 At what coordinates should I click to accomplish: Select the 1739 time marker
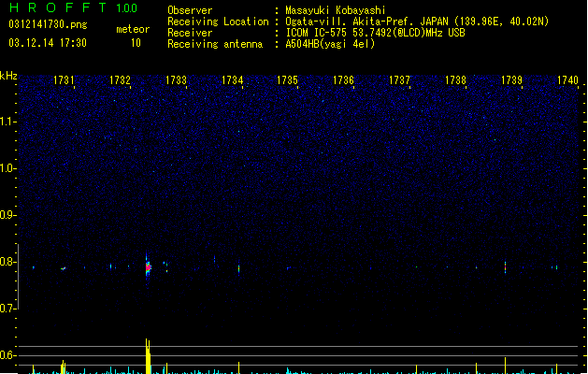(511, 80)
